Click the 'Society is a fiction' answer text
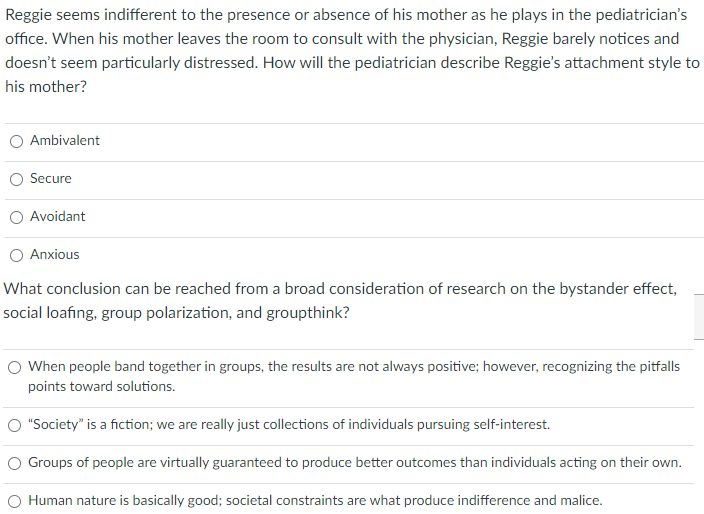Screen dimensions: 704x514 click(x=289, y=425)
